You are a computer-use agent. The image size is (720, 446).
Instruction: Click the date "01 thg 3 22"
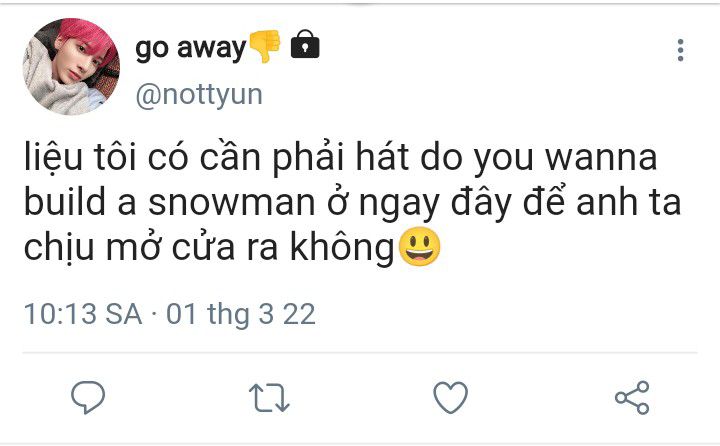[241, 315]
